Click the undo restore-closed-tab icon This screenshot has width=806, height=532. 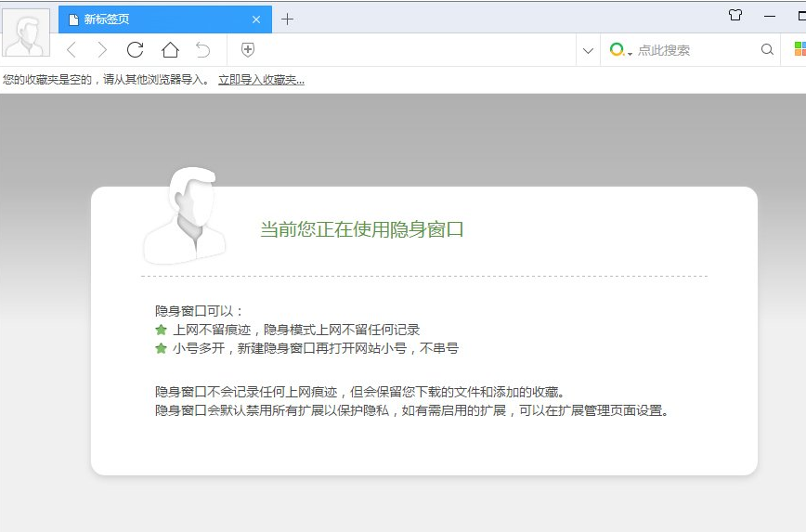(202, 50)
